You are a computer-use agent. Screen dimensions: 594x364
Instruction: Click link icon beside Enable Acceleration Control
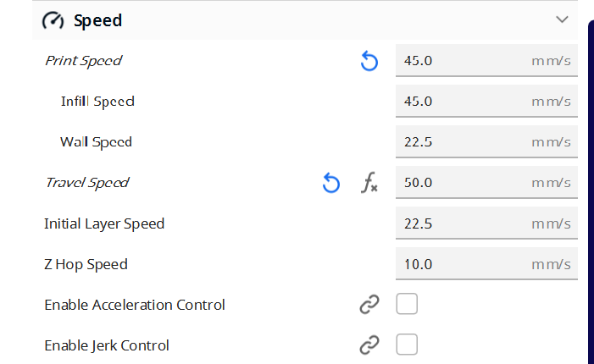(369, 305)
